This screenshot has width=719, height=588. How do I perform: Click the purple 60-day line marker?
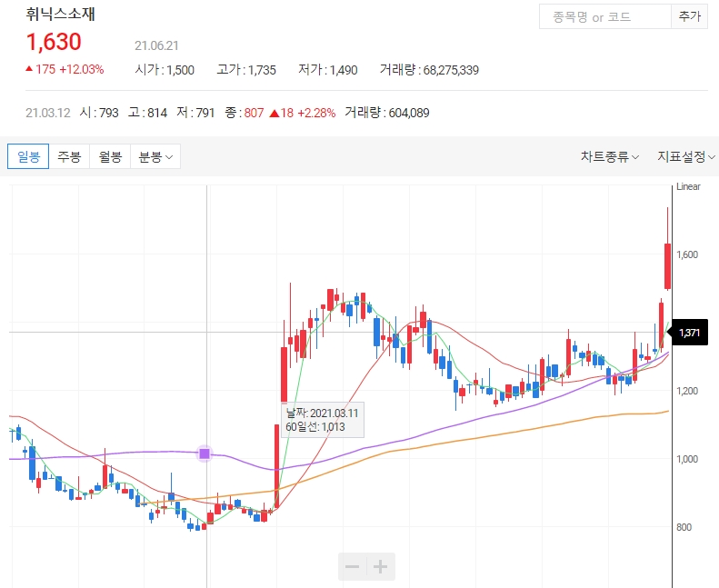point(205,453)
